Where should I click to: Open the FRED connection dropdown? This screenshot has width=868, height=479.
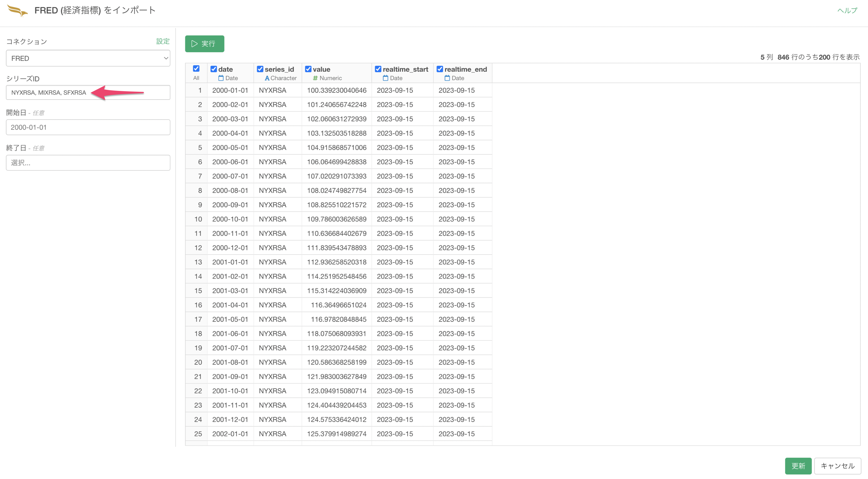88,58
